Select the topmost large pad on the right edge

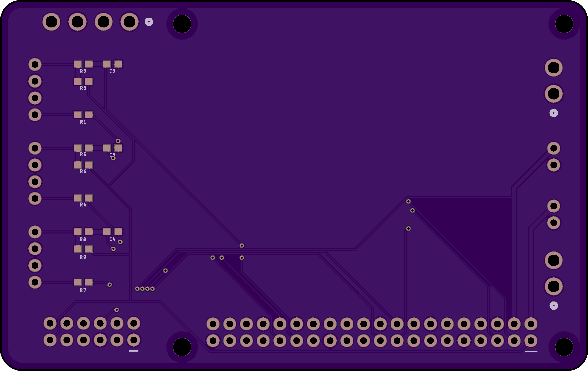point(554,68)
